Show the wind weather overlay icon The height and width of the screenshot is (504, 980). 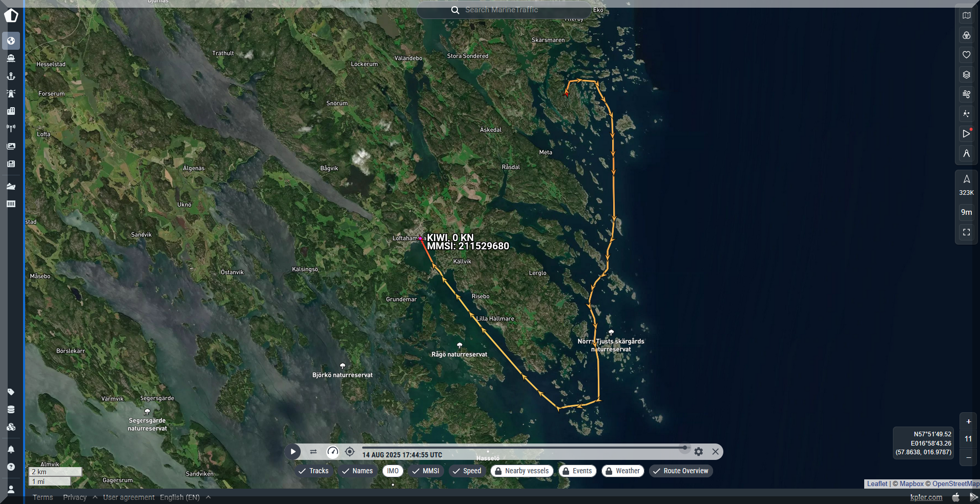pyautogui.click(x=966, y=94)
